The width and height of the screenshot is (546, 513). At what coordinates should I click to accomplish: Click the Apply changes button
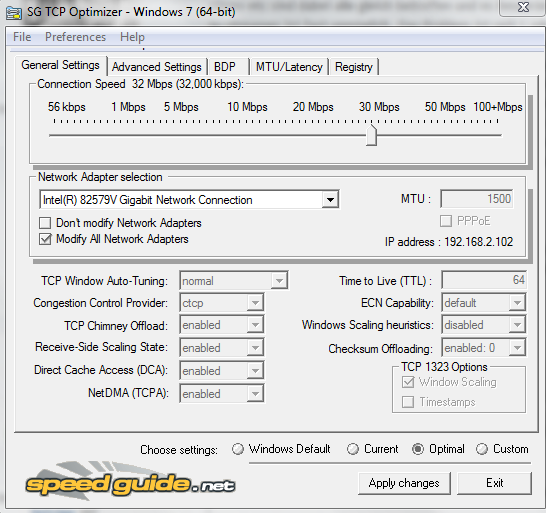coord(404,483)
